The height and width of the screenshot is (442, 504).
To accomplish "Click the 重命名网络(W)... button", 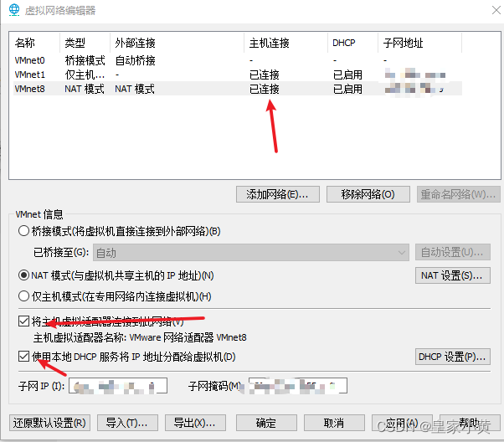I will 459,194.
